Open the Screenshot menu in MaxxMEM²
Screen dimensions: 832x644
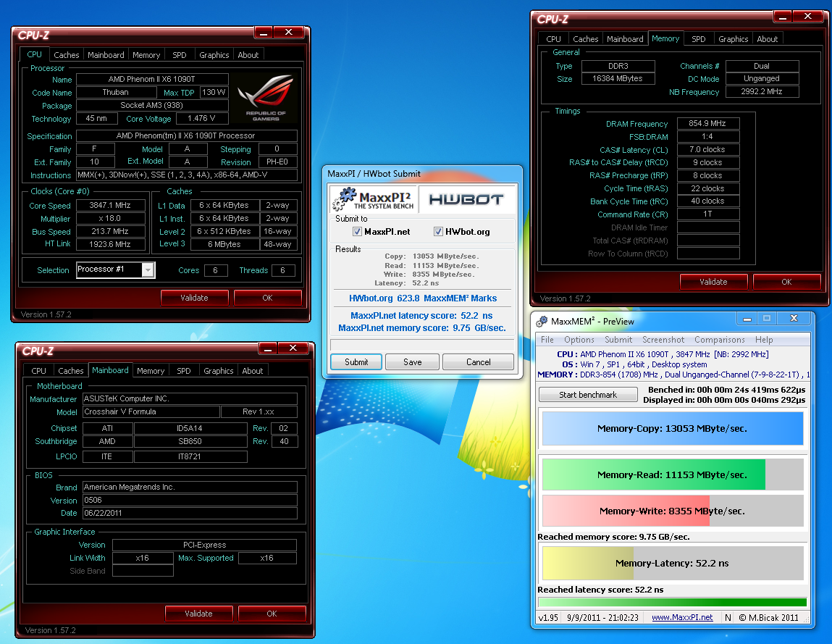click(x=663, y=340)
